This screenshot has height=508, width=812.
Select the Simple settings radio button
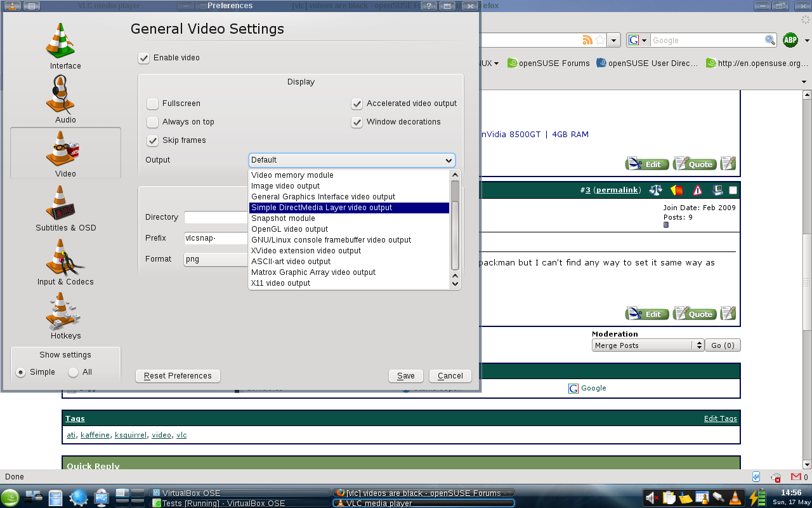tap(21, 372)
